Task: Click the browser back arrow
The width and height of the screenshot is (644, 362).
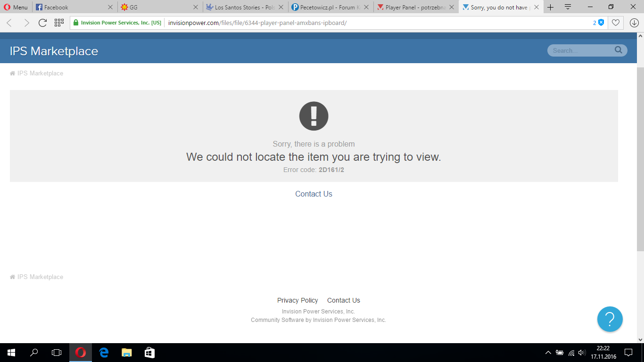Action: pyautogui.click(x=9, y=23)
